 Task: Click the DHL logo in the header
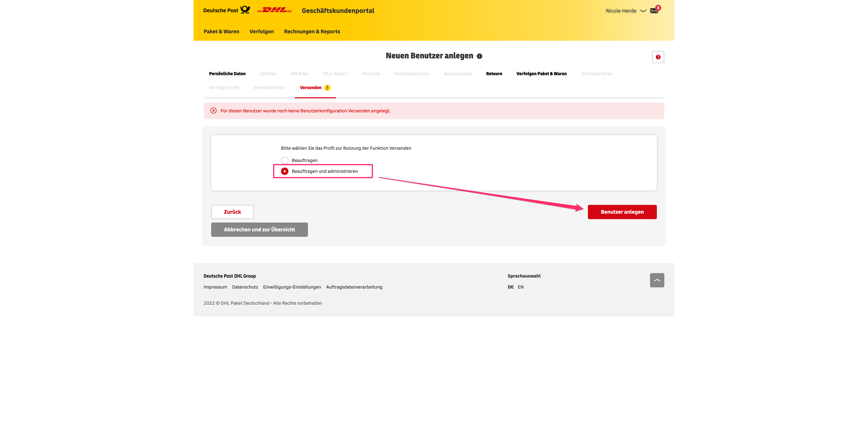(x=274, y=10)
